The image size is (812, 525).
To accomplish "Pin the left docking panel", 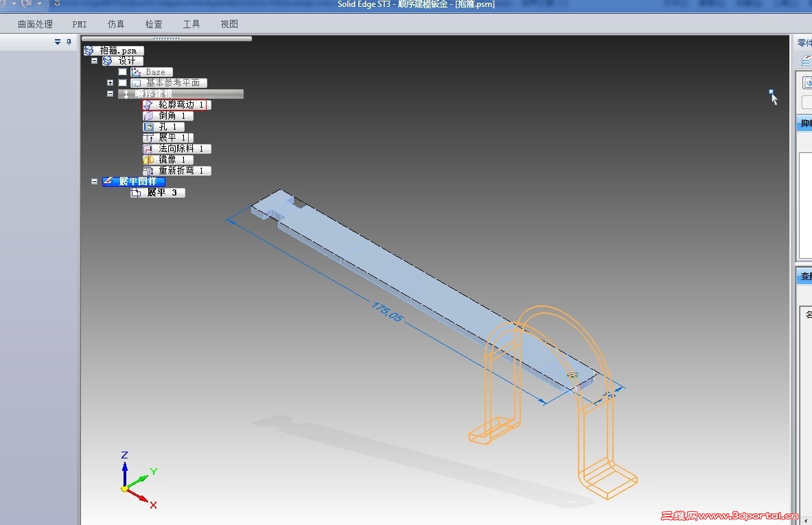I will [x=69, y=42].
